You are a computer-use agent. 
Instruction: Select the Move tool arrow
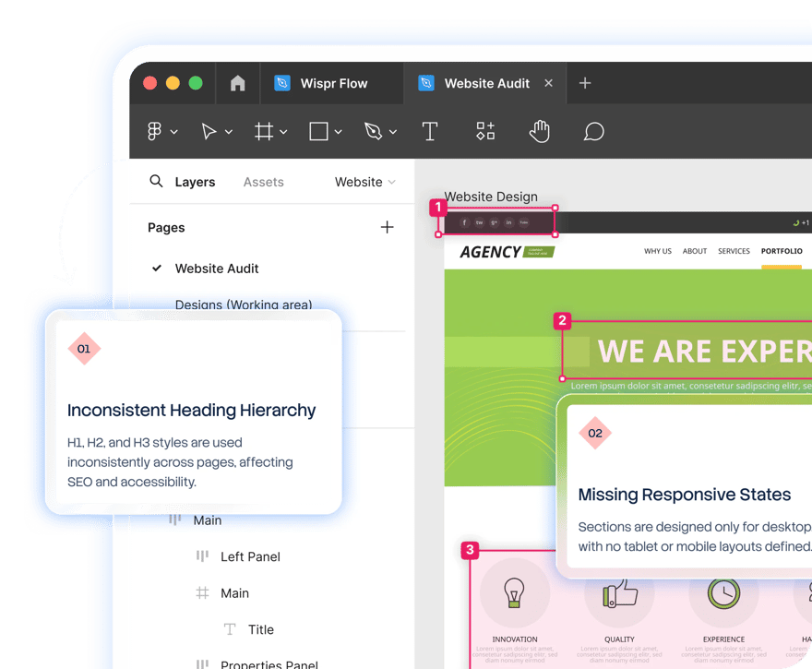(209, 132)
